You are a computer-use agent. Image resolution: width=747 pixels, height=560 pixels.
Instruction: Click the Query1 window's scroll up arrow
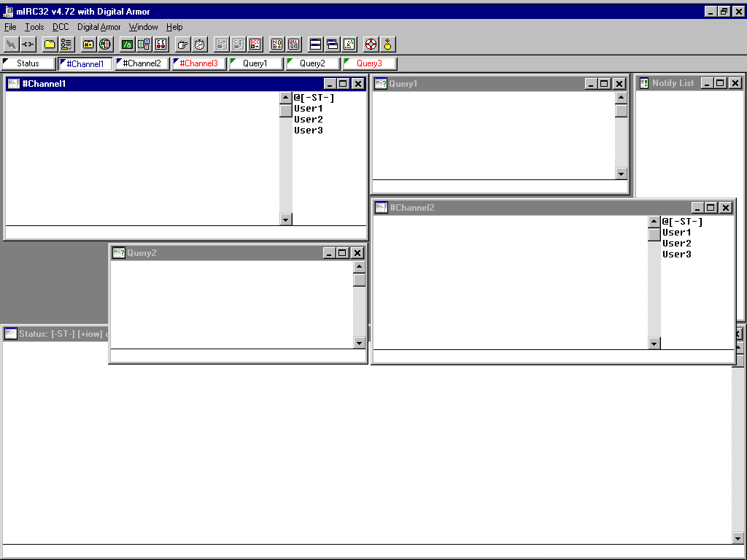[622, 98]
